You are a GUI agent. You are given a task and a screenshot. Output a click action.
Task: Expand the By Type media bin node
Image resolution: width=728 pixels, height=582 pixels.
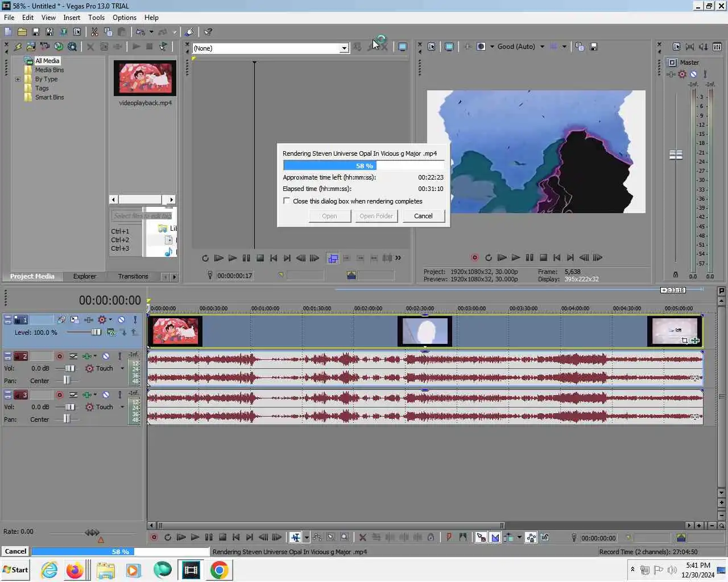pyautogui.click(x=18, y=79)
